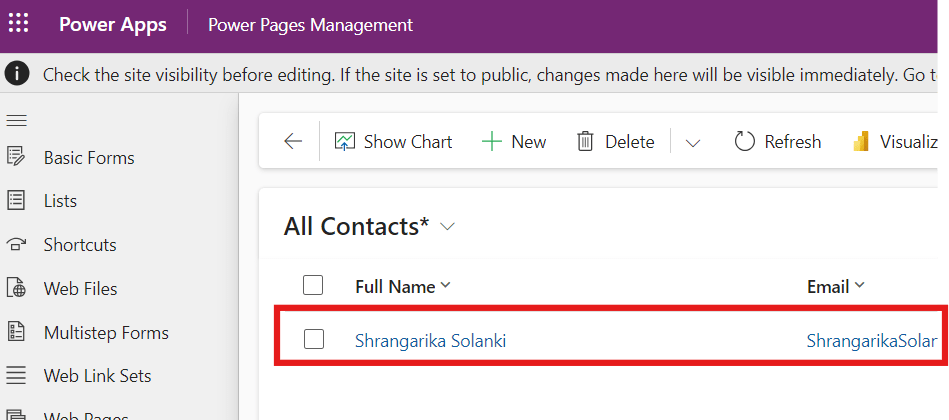
Task: Open the Full Name column sort menu
Action: [446, 286]
